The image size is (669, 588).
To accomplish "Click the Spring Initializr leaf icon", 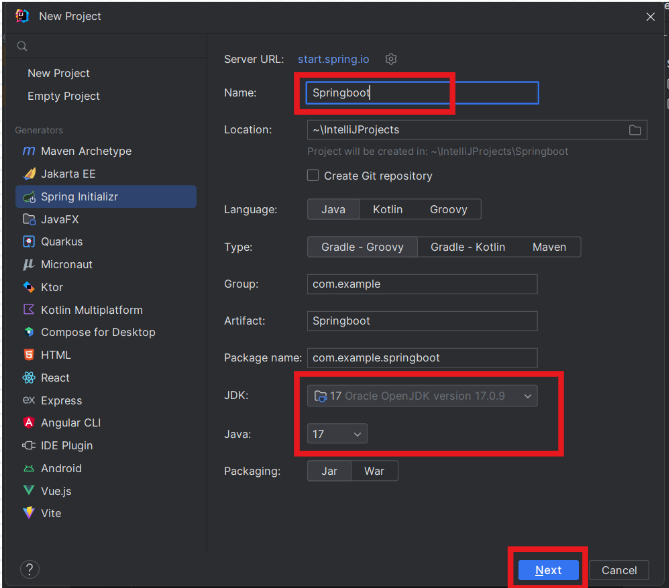I will pos(29,197).
